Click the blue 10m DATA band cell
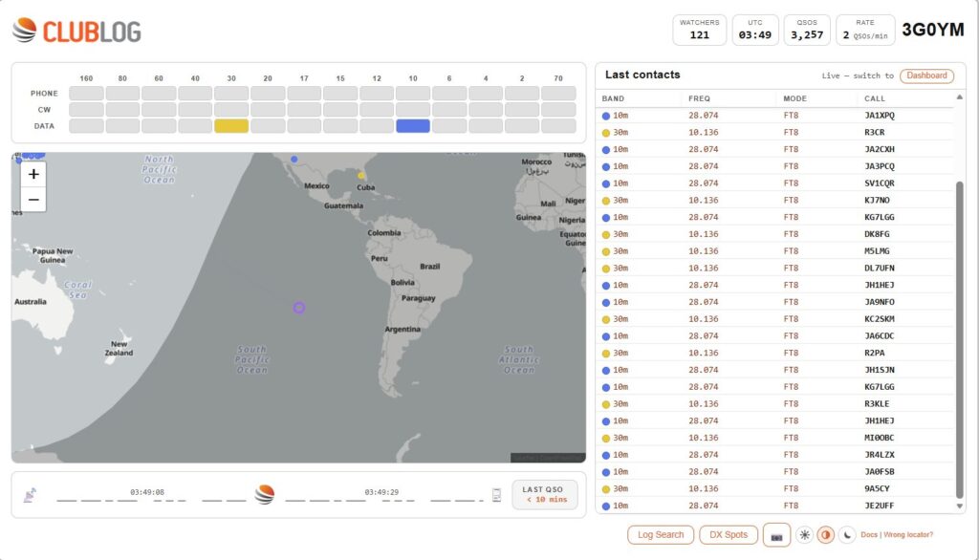 [x=413, y=126]
